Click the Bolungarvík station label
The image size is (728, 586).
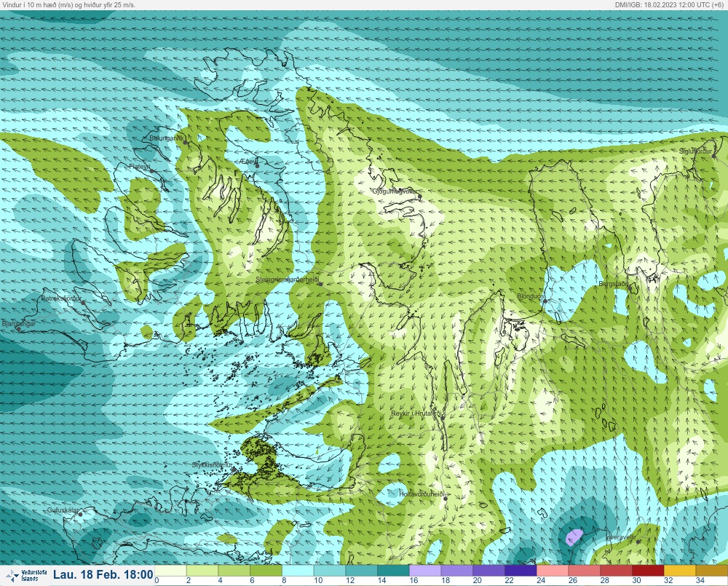[166, 138]
